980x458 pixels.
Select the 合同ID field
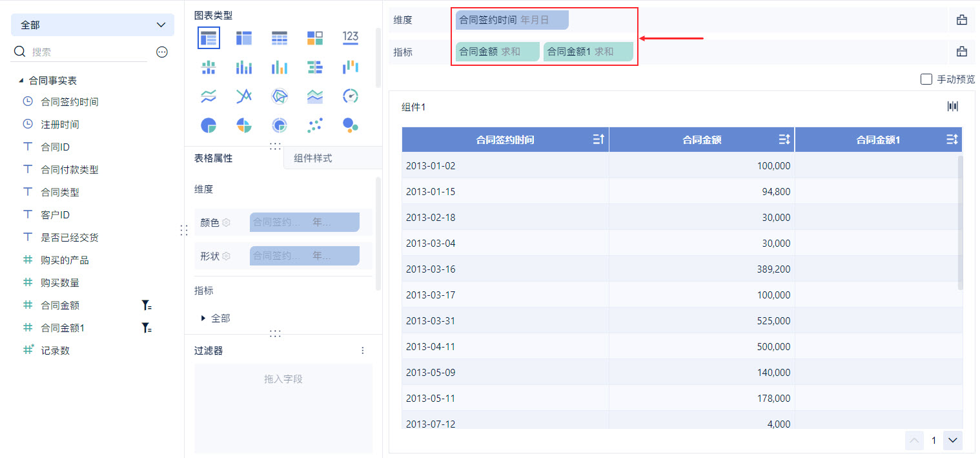56,147
